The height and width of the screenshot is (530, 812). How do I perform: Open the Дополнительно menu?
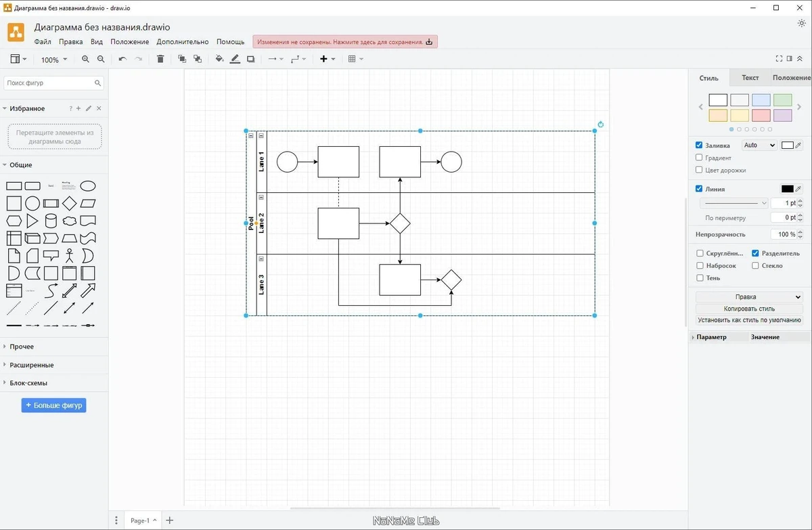(x=183, y=42)
